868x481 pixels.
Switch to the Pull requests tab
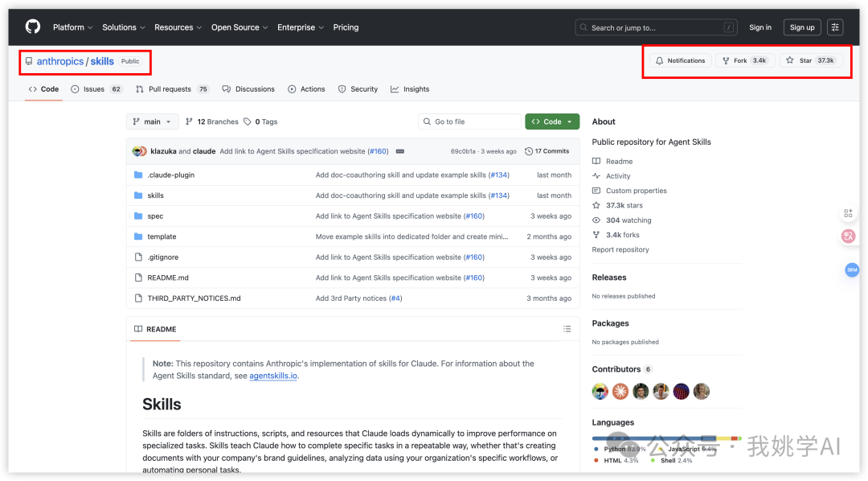tap(171, 89)
